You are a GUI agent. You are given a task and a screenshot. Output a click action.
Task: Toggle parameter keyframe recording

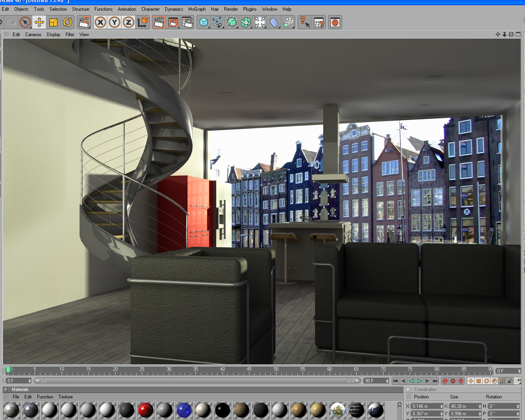pyautogui.click(x=494, y=381)
